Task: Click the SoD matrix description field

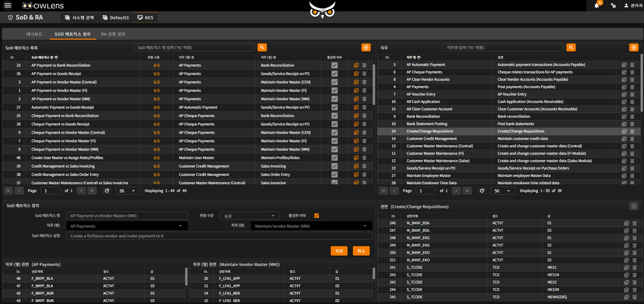Action: pyautogui.click(x=219, y=236)
